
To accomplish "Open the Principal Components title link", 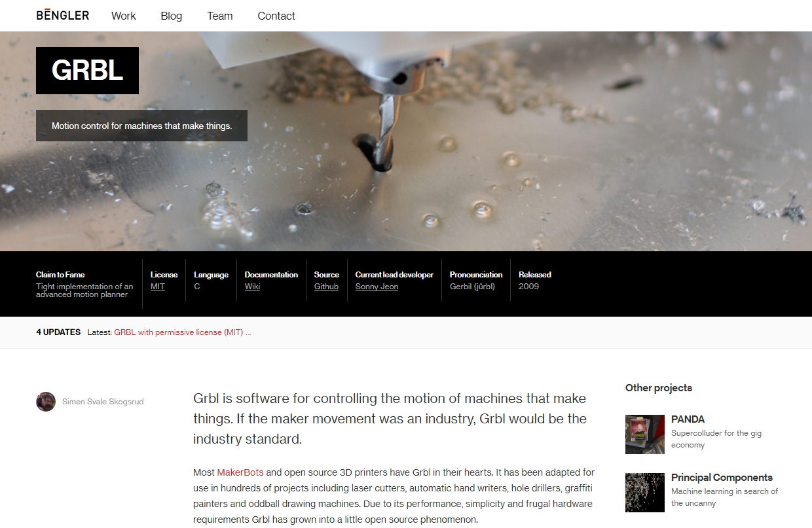I will click(x=722, y=478).
